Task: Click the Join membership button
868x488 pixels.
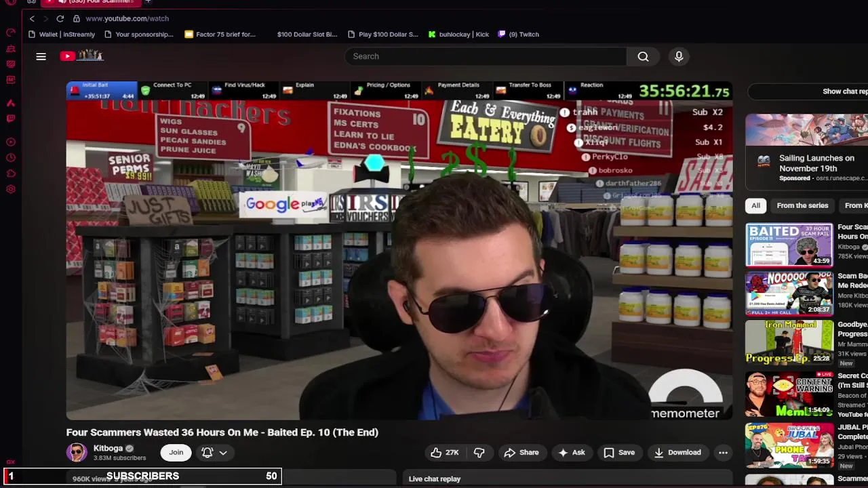Action: coord(176,452)
